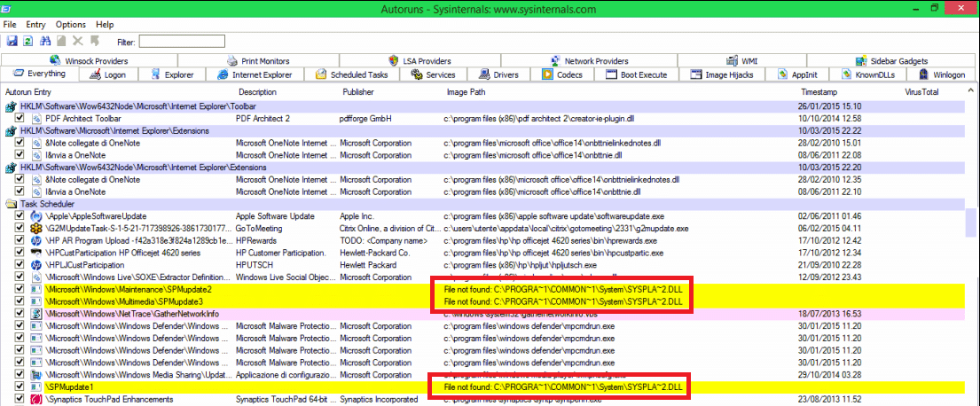
Task: Click the icon beside HPCustParticipation HP Officejet 4620
Action: [x=35, y=253]
